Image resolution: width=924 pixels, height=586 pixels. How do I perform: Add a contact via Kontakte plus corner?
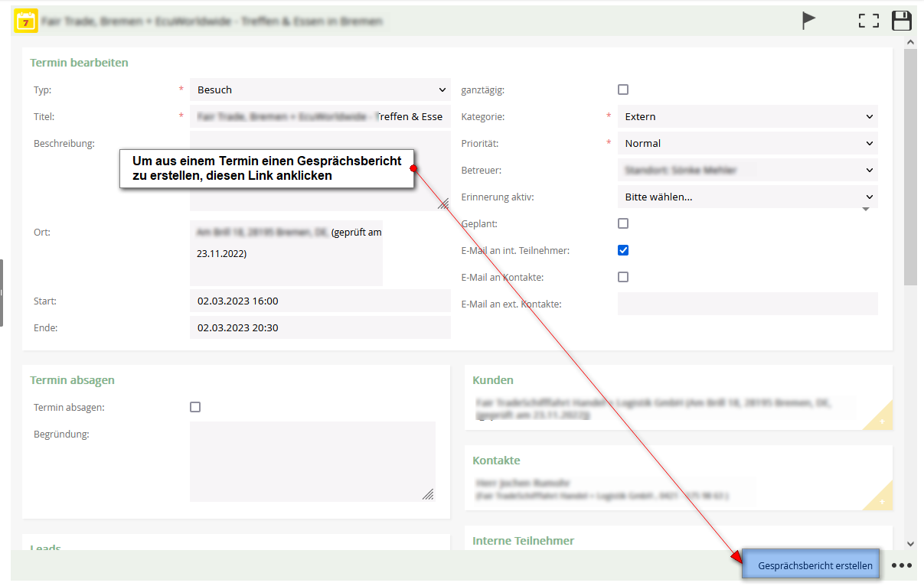click(881, 502)
